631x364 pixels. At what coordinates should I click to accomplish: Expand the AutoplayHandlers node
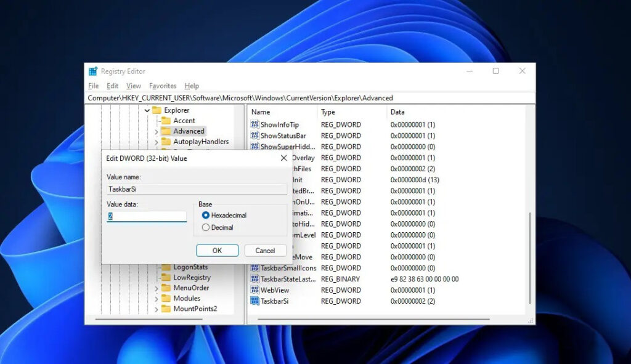pos(157,142)
